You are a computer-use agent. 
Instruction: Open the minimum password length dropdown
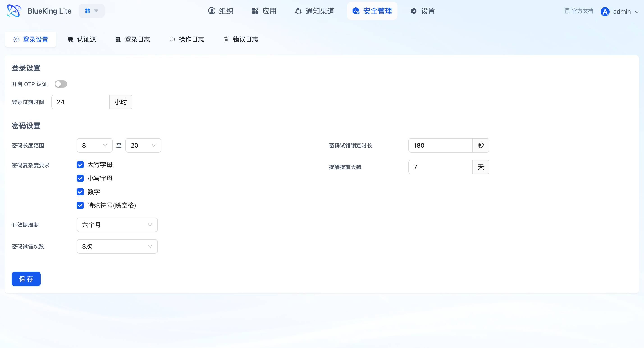point(94,146)
